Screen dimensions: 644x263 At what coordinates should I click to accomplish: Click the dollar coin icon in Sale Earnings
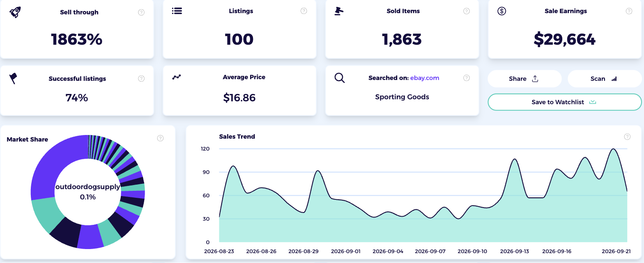501,11
